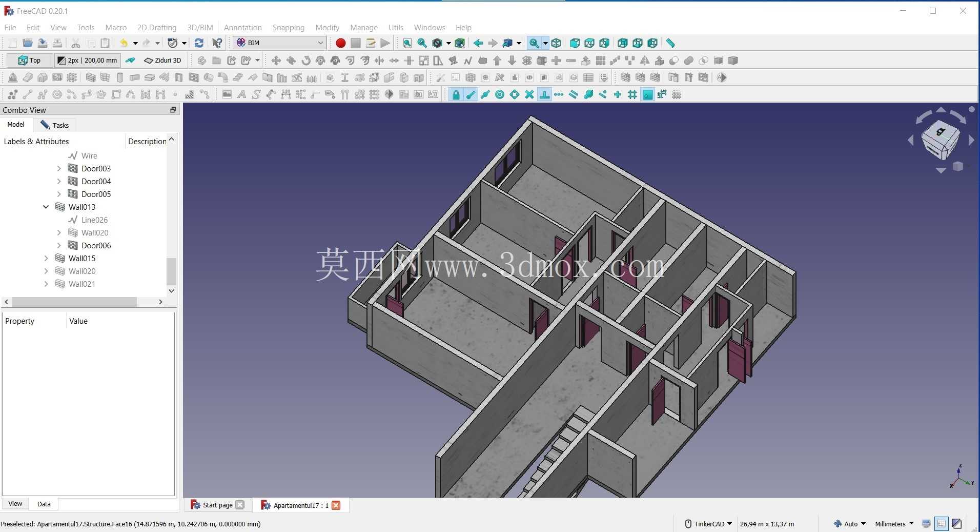Open the Undo history dropdown arrow
This screenshot has height=532, width=980.
(x=135, y=43)
